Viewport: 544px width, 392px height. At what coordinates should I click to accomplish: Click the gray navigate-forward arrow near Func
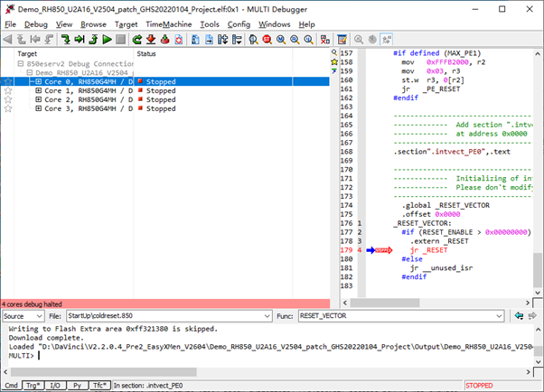point(532,316)
